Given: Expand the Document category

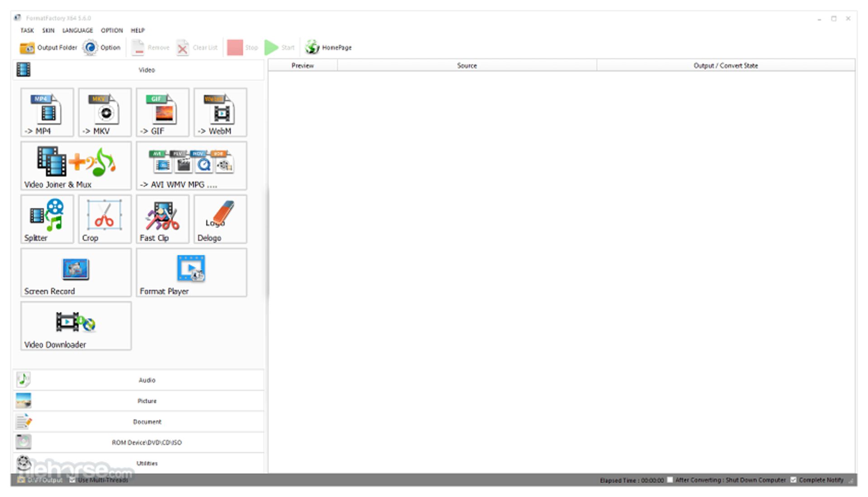Looking at the screenshot, I should [x=138, y=422].
